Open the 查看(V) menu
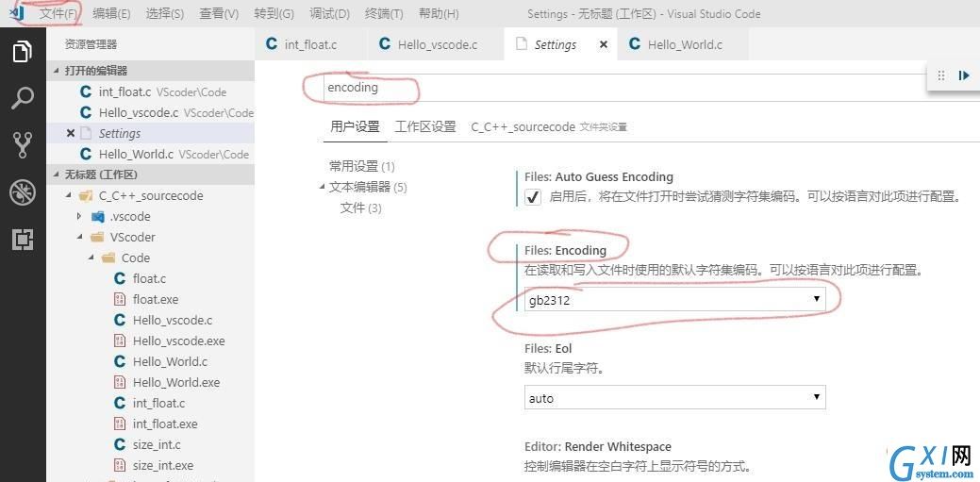 [219, 14]
